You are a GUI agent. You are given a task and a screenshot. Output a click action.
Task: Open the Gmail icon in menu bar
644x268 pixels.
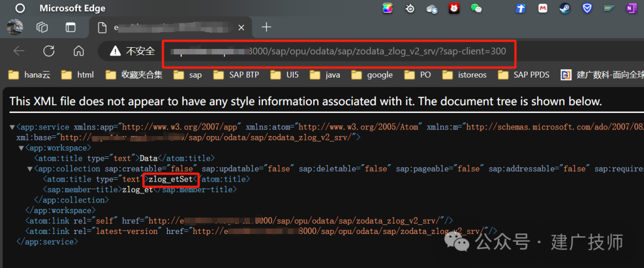543,8
